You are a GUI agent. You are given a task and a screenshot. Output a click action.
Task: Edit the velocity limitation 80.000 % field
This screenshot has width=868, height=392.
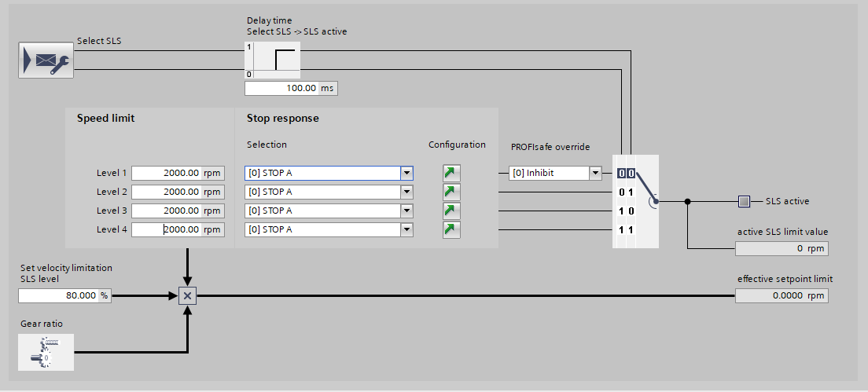(x=64, y=296)
